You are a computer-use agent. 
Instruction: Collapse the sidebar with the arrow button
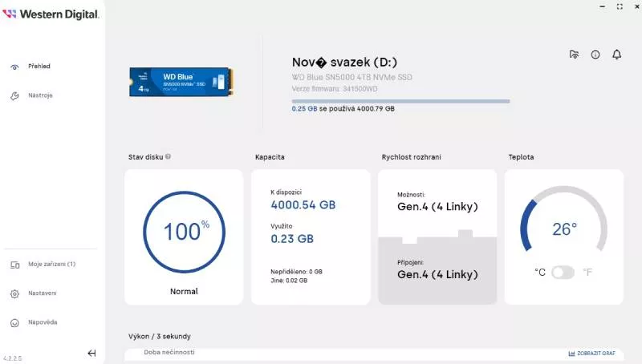(91, 353)
